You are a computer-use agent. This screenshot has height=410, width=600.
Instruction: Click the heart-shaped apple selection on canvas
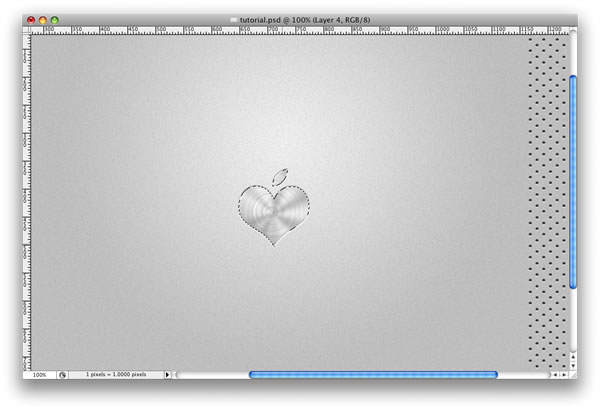274,214
